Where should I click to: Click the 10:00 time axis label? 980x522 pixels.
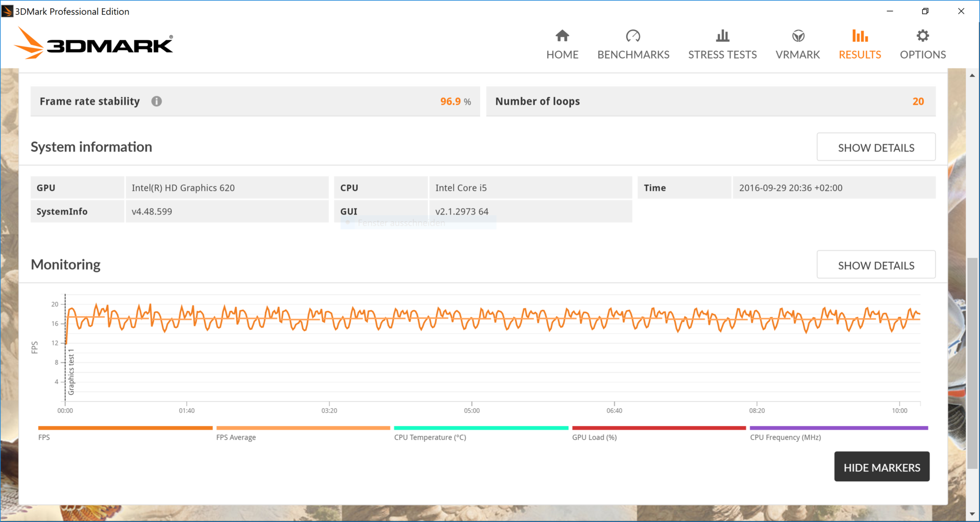899,410
